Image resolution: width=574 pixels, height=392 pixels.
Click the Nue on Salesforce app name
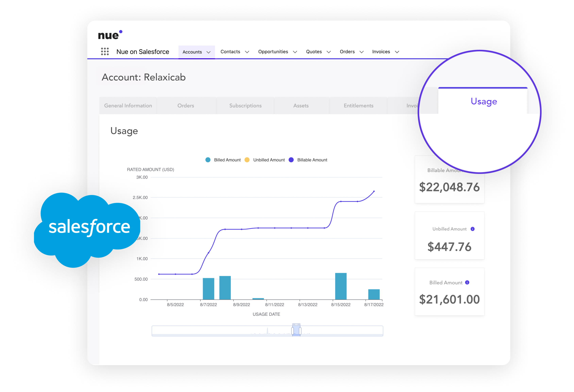tap(143, 52)
